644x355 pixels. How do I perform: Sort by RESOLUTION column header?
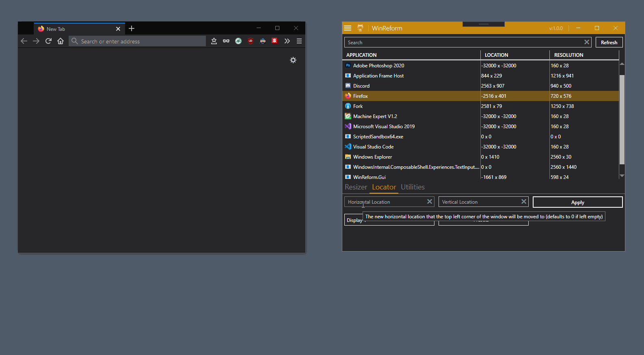[x=584, y=55]
